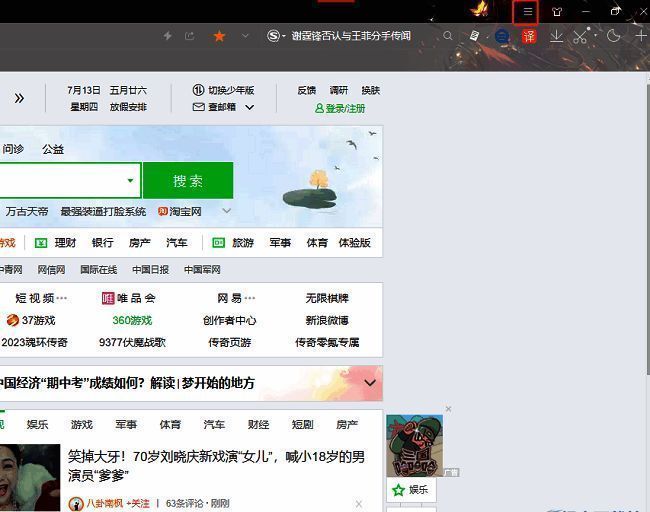
Task: Click the blue round extension icon
Action: (x=502, y=36)
